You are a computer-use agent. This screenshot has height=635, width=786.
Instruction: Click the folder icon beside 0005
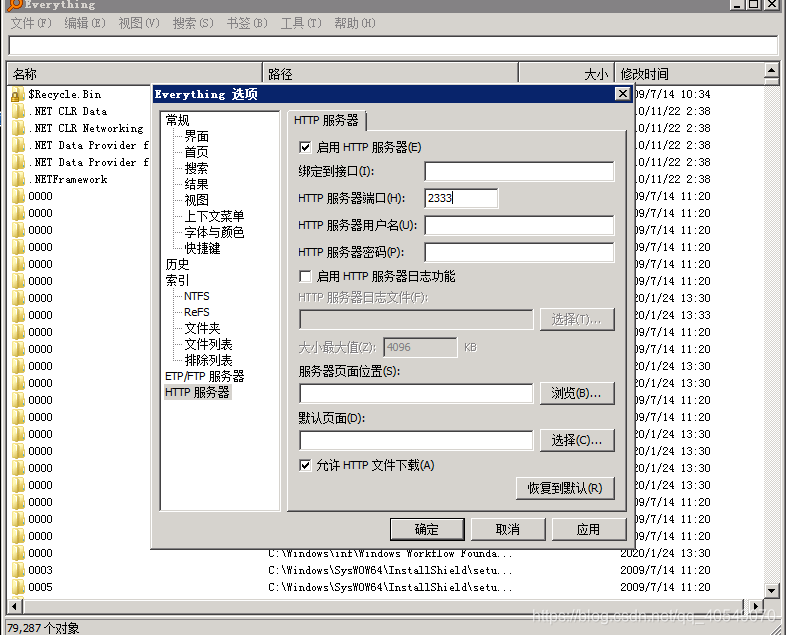[18, 587]
